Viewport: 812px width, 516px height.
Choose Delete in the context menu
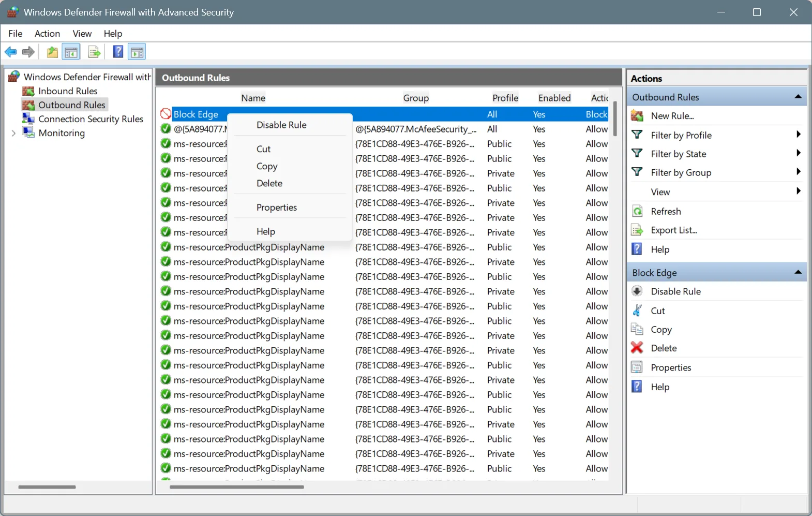(x=290, y=183)
